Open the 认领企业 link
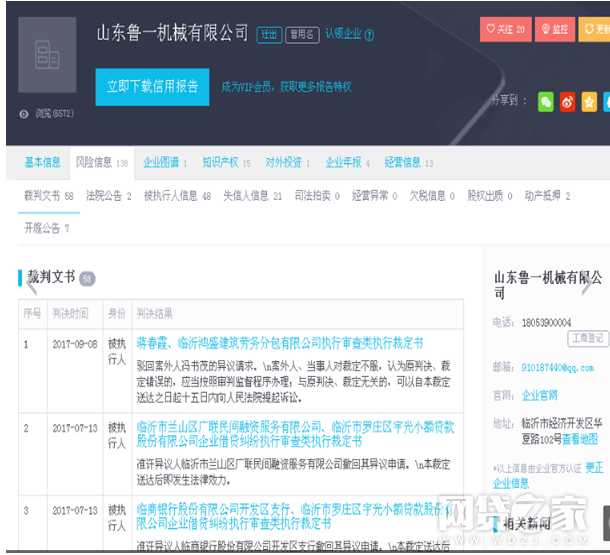The height and width of the screenshot is (555, 610). pos(344,34)
